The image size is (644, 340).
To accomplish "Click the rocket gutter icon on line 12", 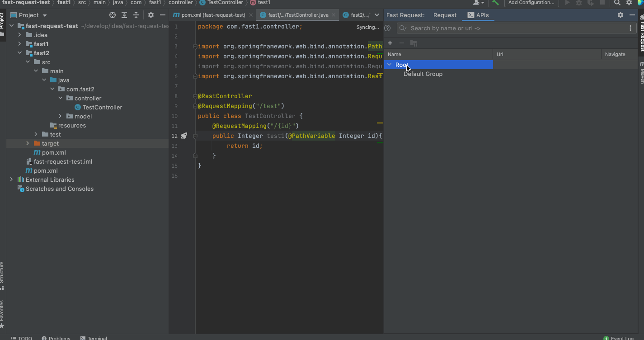I will pyautogui.click(x=184, y=136).
